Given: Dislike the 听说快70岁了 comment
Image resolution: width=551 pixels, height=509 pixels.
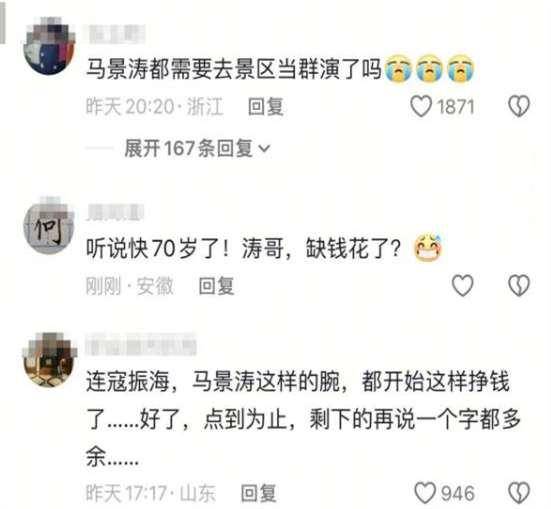Looking at the screenshot, I should (x=519, y=285).
